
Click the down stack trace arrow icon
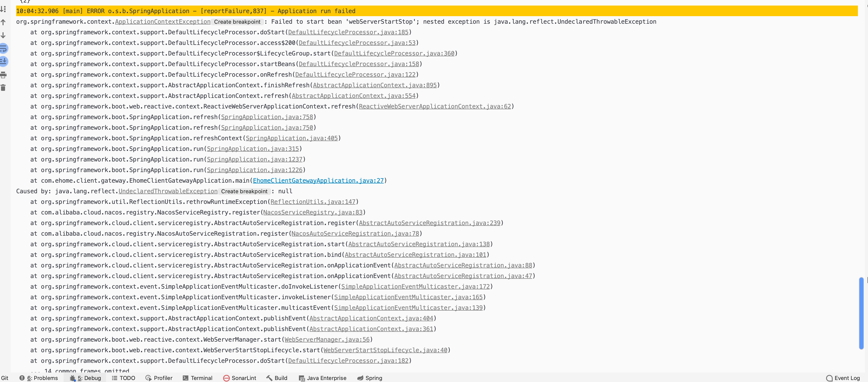click(3, 35)
